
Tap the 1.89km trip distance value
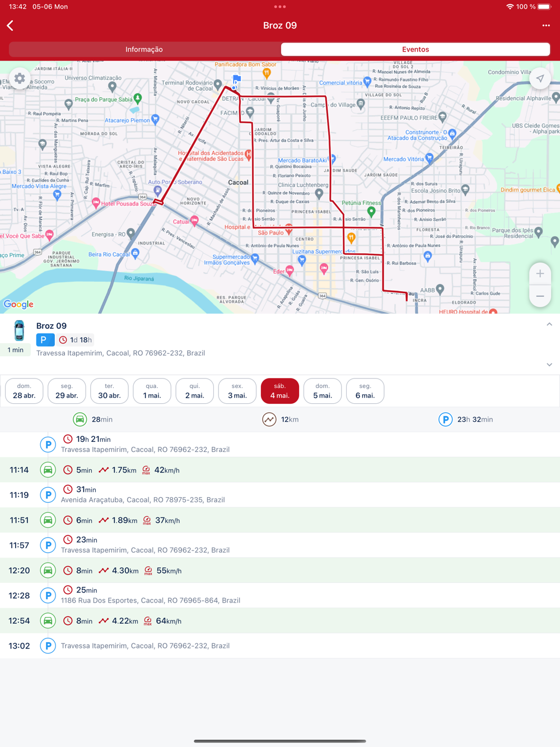(124, 520)
